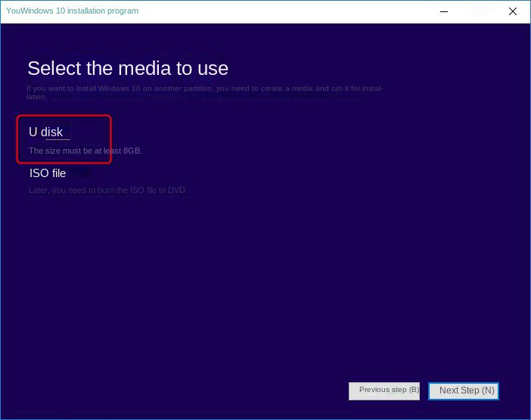Click the Next Step (N) button
Viewport: 531px width, 420px height.
click(464, 390)
